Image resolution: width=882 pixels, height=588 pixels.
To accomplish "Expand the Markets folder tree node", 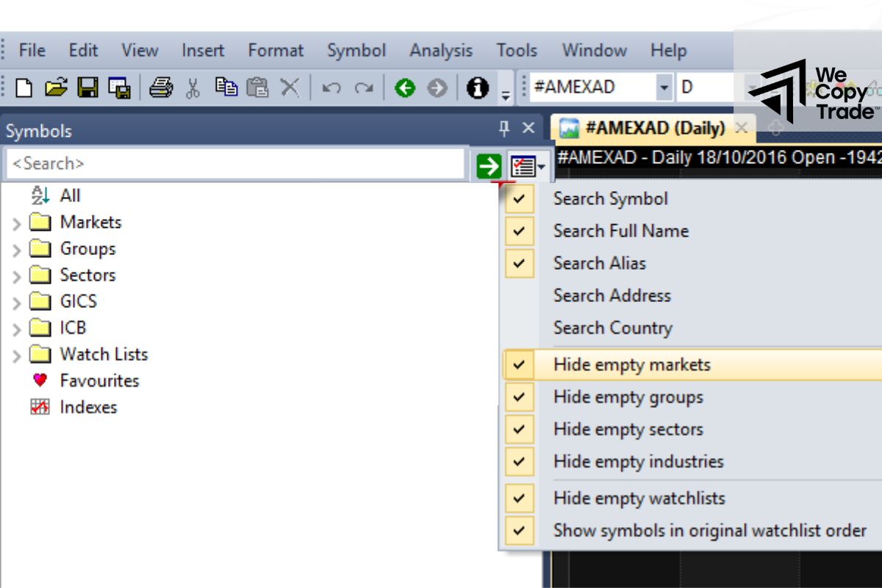I will pyautogui.click(x=17, y=223).
